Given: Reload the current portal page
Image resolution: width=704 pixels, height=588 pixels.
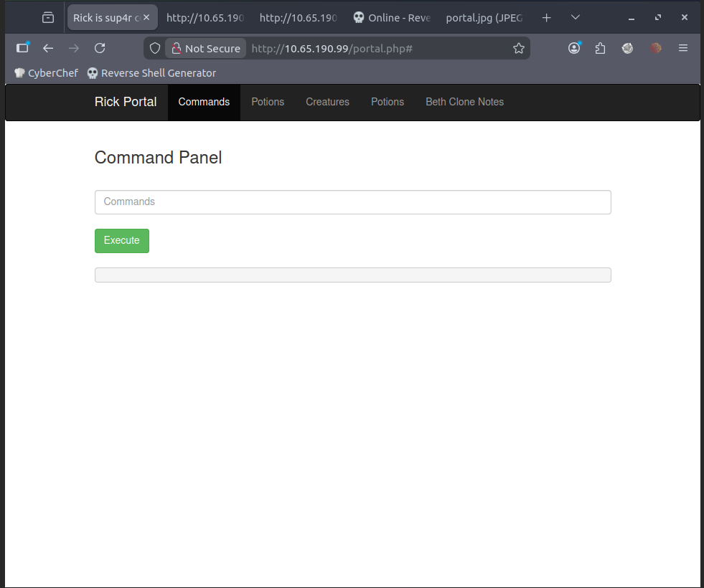Looking at the screenshot, I should pyautogui.click(x=100, y=48).
